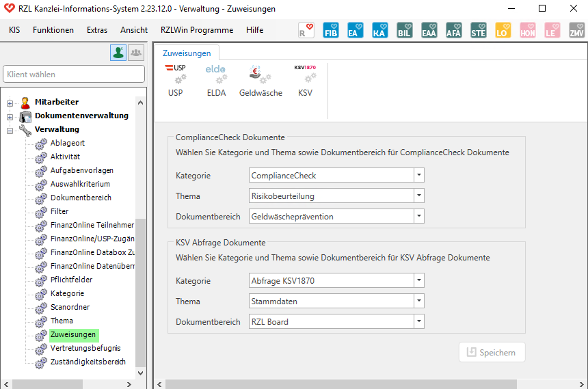588x389 pixels.
Task: Open the Funktionen menu
Action: tap(53, 30)
